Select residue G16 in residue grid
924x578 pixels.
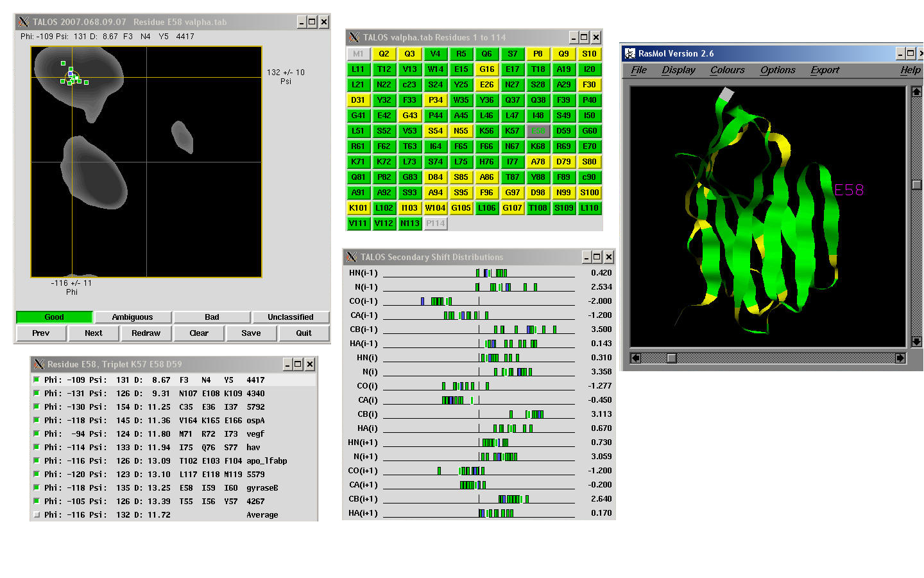(487, 69)
